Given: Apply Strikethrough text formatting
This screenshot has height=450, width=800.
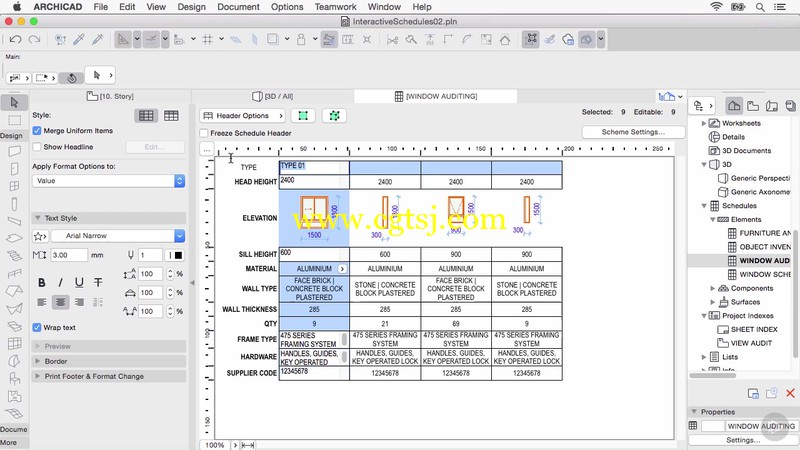Looking at the screenshot, I should point(98,283).
